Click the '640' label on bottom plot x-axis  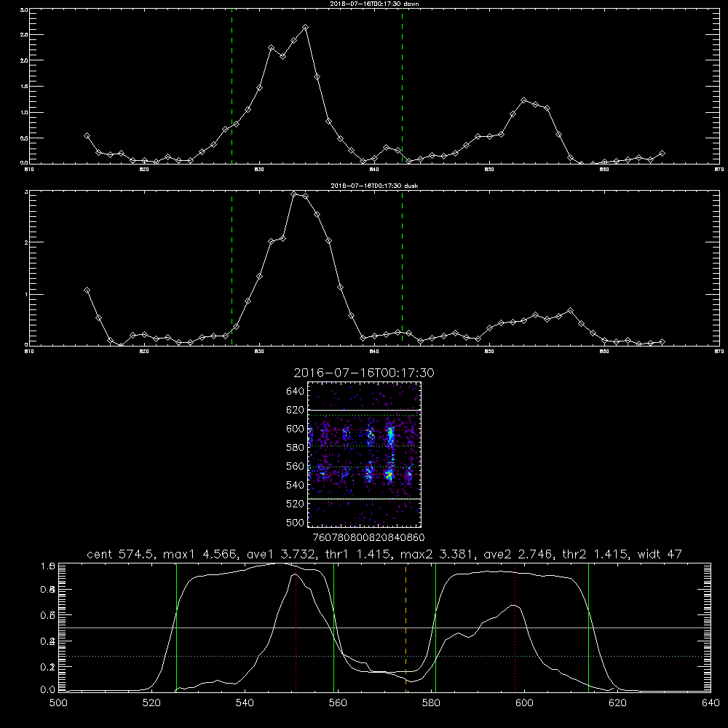tap(711, 703)
